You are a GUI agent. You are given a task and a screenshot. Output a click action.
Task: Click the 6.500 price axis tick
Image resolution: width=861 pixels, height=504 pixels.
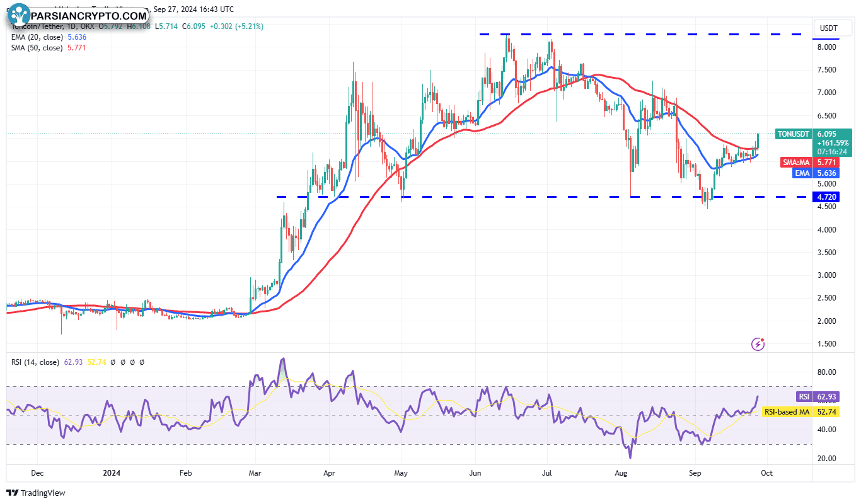[826, 116]
